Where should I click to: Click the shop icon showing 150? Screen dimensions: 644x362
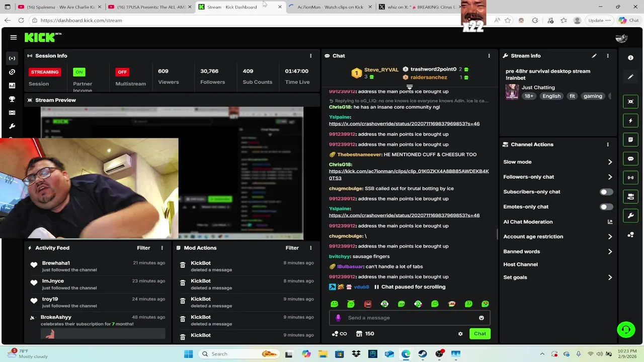pos(365,334)
